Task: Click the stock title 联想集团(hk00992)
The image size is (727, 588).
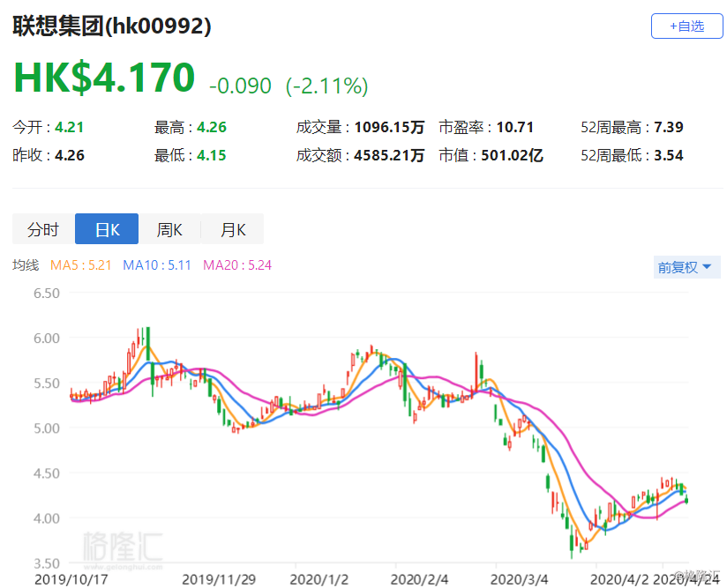Action: coord(109,26)
